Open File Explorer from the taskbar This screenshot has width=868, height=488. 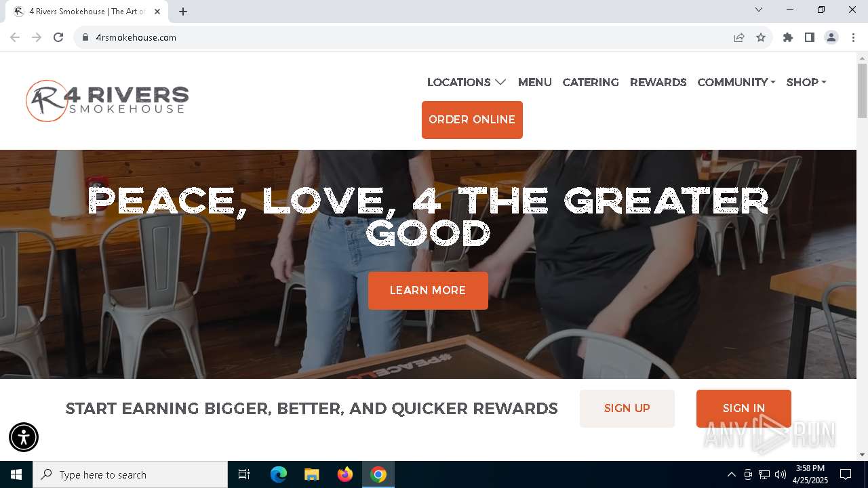pos(311,474)
